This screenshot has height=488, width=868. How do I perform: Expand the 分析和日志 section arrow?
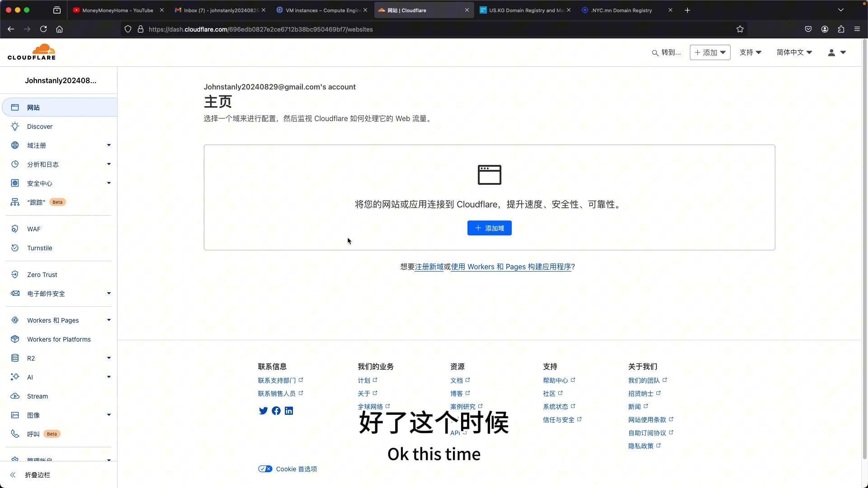[x=109, y=164]
